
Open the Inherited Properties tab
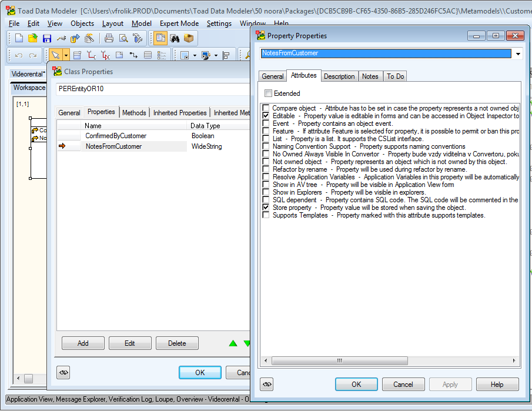point(180,113)
